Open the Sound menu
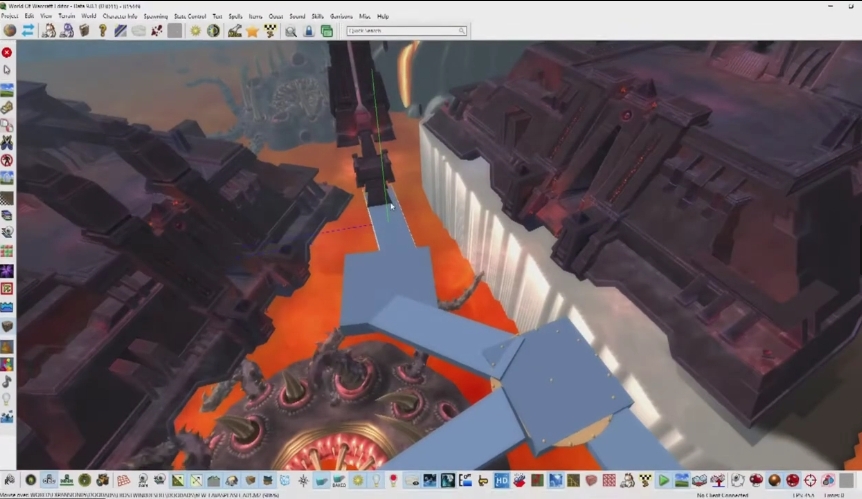The width and height of the screenshot is (862, 499). coord(297,16)
